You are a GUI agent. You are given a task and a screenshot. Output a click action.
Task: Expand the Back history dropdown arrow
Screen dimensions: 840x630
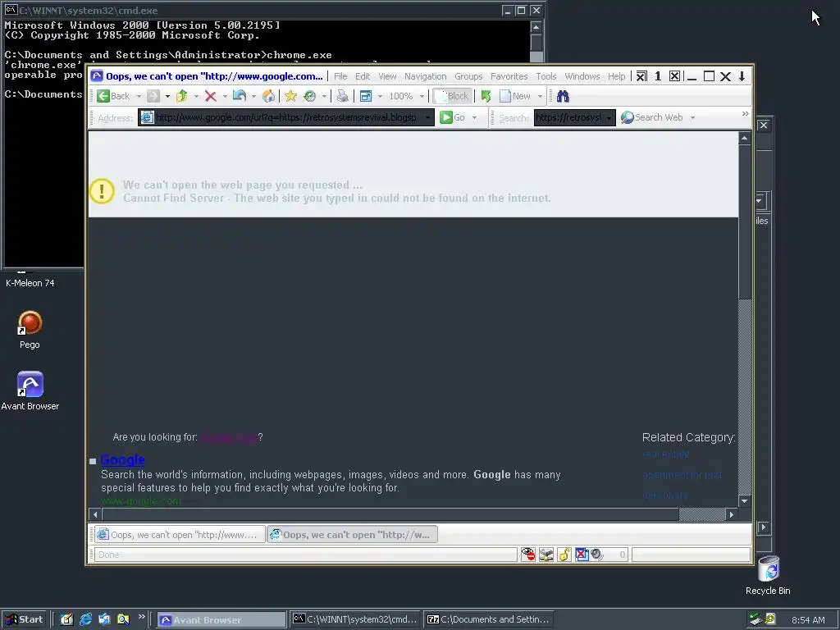pos(139,97)
